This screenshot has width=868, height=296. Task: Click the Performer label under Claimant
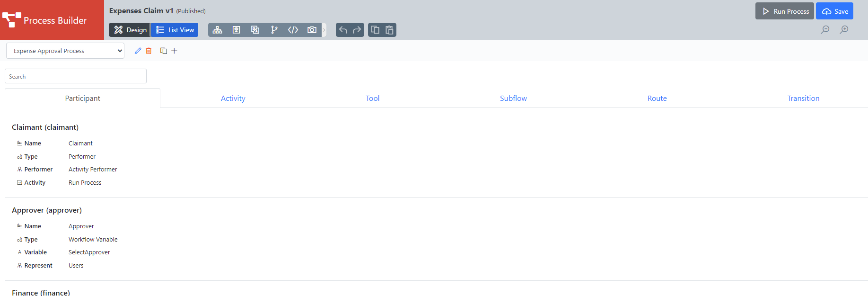[x=38, y=169]
